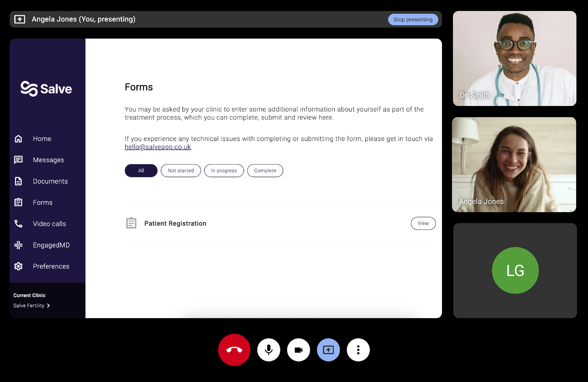This screenshot has height=382, width=588.
Task: Expand the Salve Fertility clinic chevron
Action: click(x=48, y=305)
